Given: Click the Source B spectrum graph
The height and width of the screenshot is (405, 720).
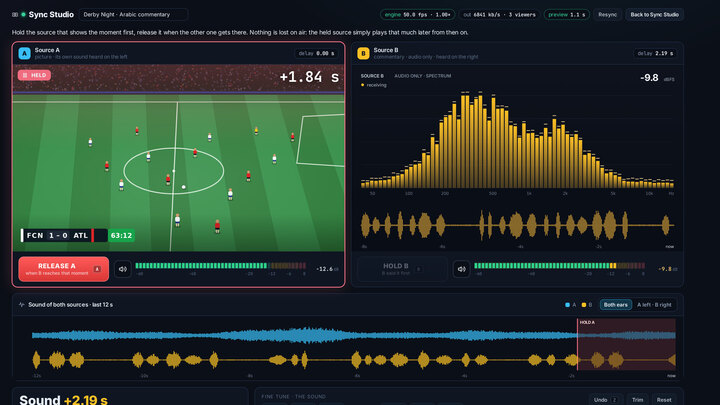Looking at the screenshot, I should (518, 140).
